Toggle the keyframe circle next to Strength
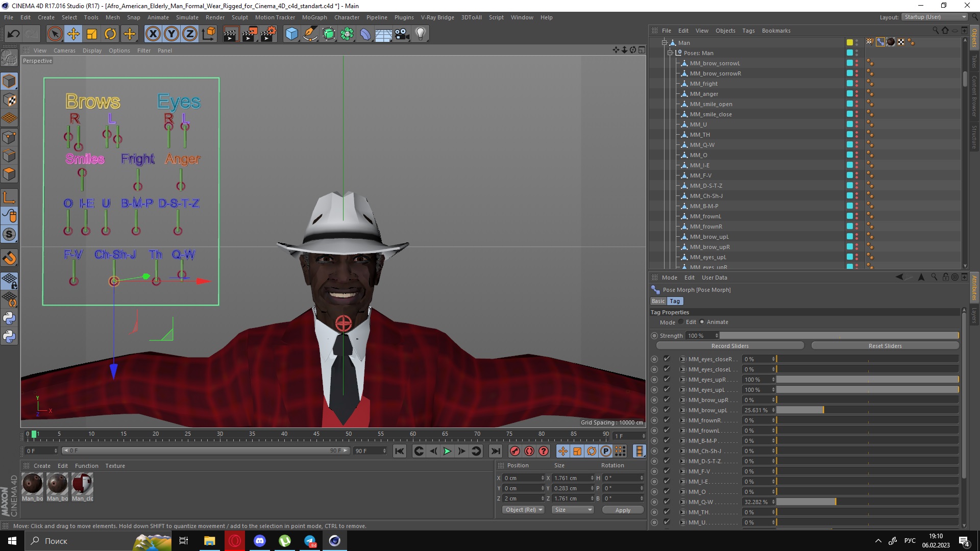 pos(654,336)
